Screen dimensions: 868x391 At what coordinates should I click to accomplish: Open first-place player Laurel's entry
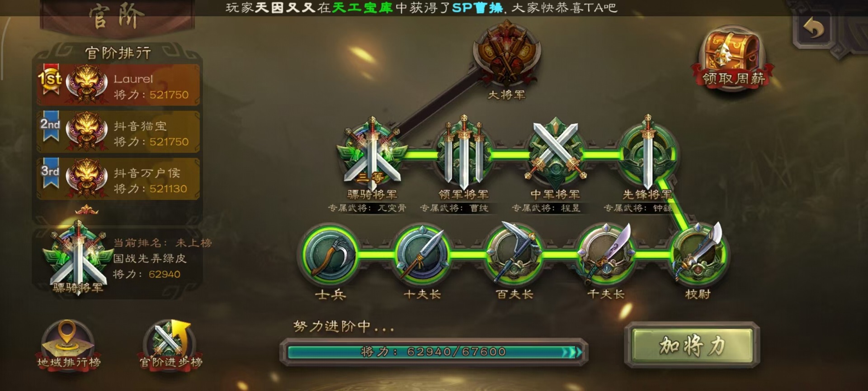pyautogui.click(x=118, y=85)
